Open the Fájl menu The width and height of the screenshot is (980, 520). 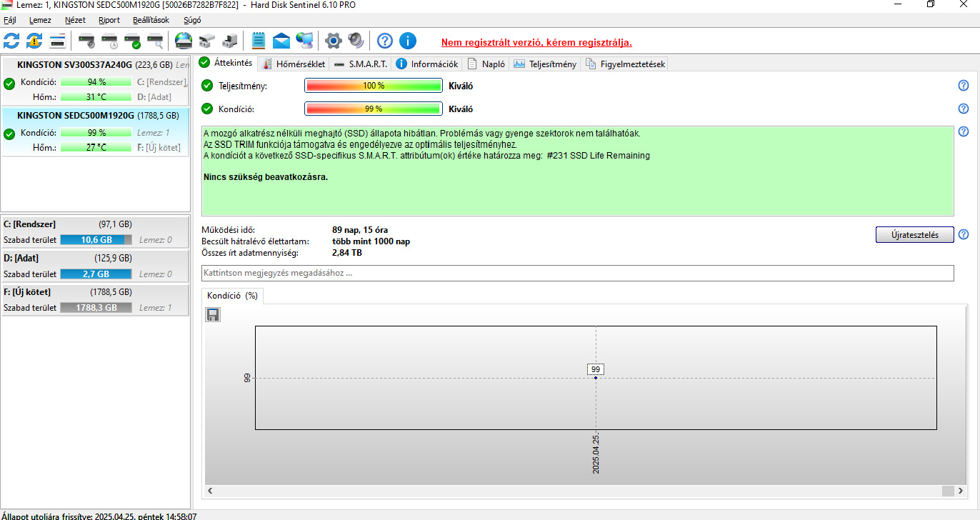(x=10, y=20)
